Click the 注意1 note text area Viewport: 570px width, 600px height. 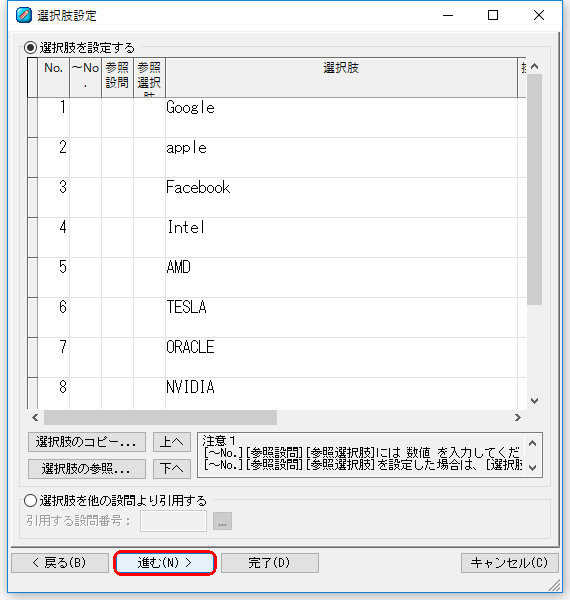(362, 455)
